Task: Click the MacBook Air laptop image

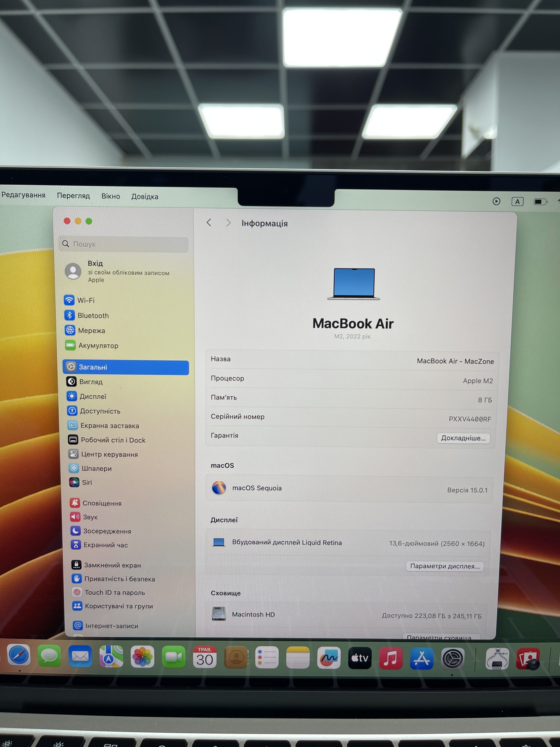Action: click(354, 284)
